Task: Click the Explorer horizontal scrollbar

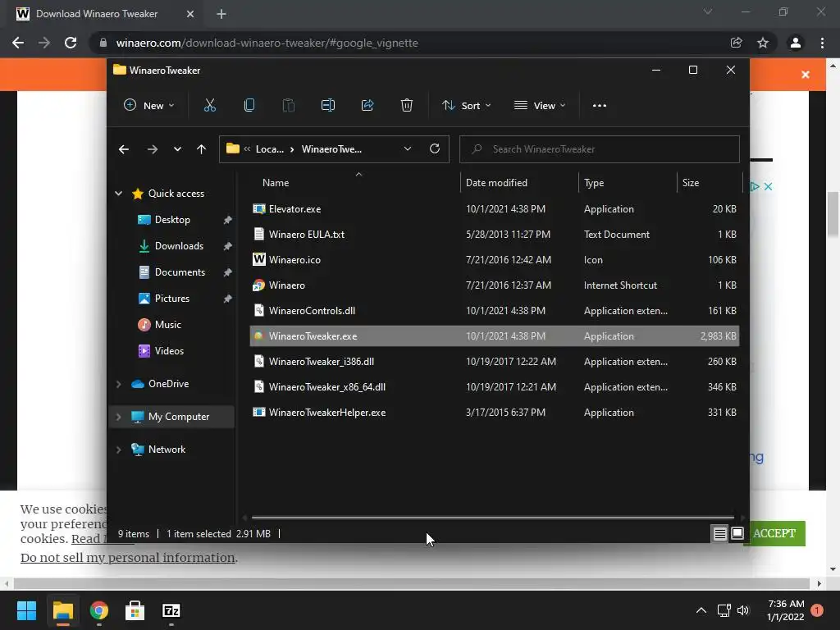Action: [x=492, y=518]
